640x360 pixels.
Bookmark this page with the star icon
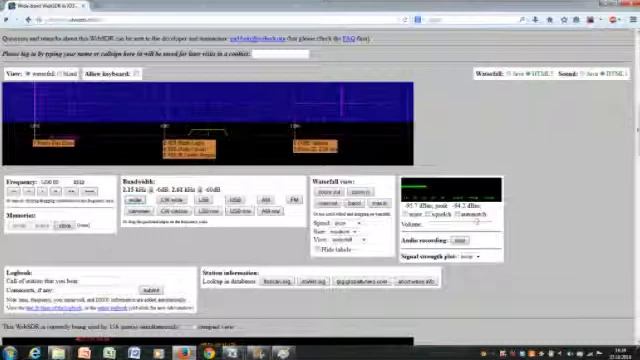[x=564, y=20]
